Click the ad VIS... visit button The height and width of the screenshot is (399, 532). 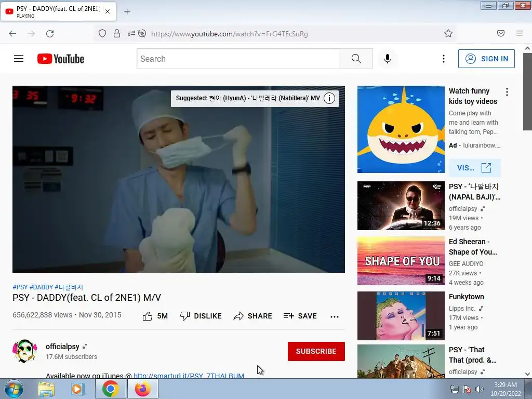(475, 168)
